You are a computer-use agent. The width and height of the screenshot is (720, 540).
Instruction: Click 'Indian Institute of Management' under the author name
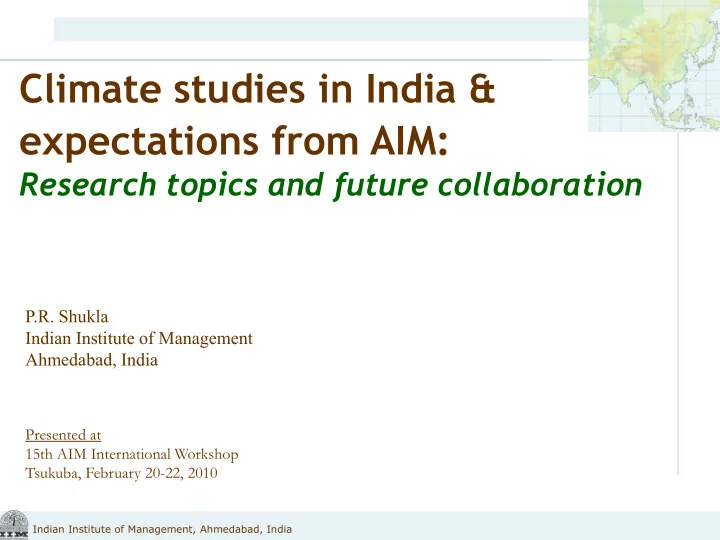(139, 338)
